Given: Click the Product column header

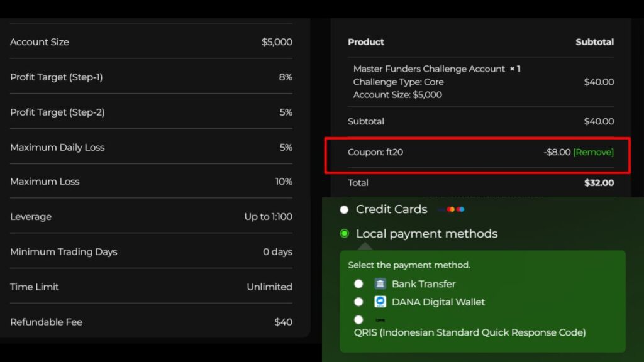Looking at the screenshot, I should click(x=366, y=42).
